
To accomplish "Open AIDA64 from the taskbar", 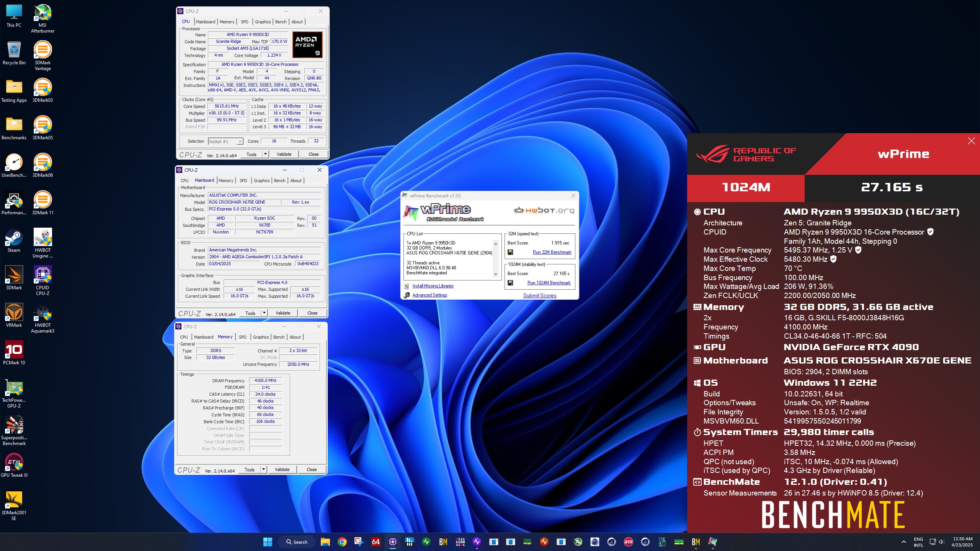I will click(x=376, y=542).
